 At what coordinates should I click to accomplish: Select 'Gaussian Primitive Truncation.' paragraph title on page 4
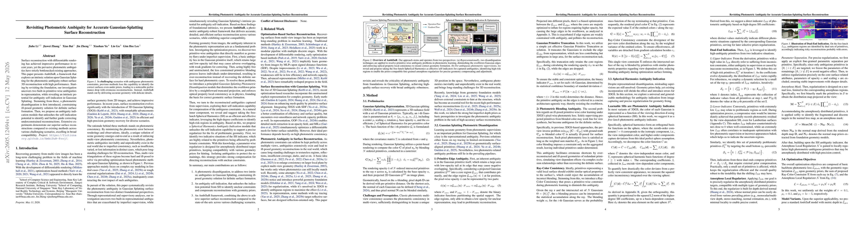(556, 43)
